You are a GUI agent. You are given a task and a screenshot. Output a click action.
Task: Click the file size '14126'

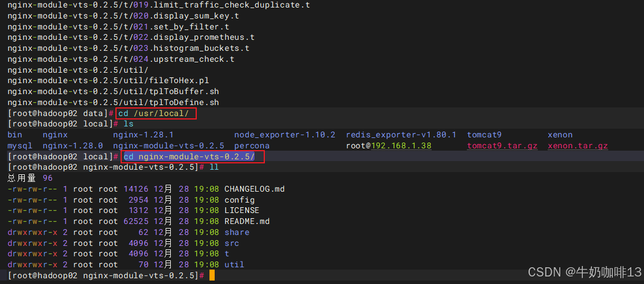[136, 189]
